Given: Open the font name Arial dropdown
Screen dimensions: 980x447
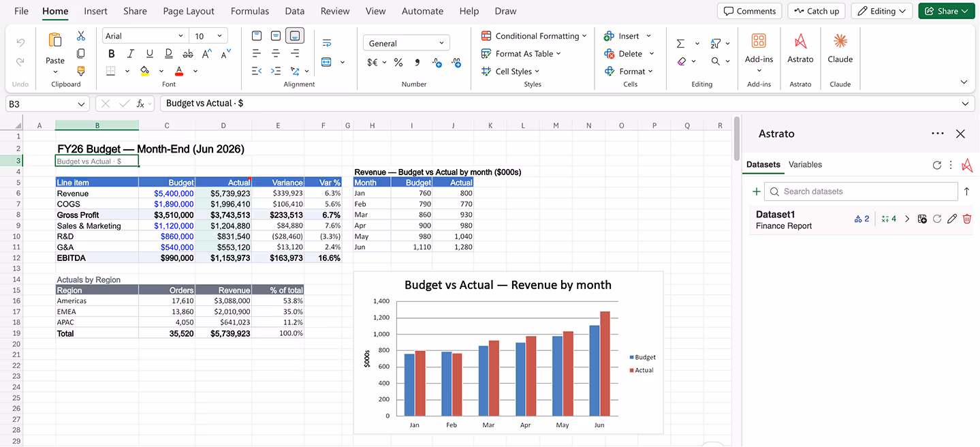Looking at the screenshot, I should pyautogui.click(x=180, y=36).
